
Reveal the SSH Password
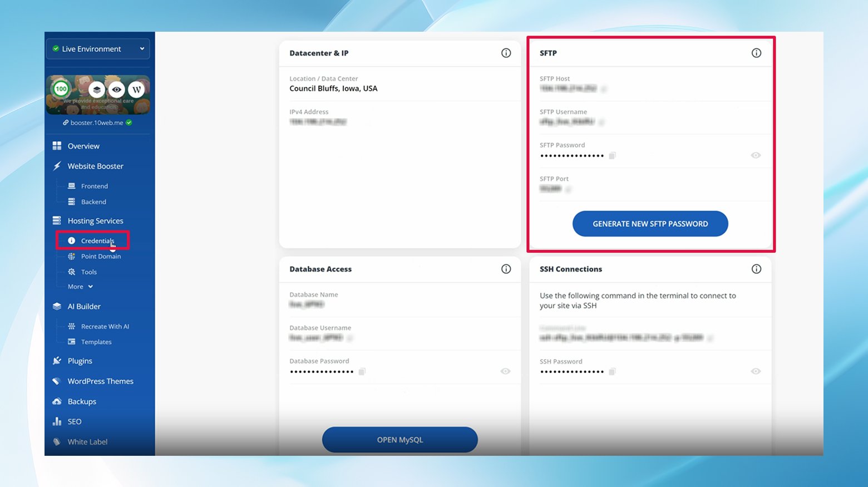click(x=756, y=371)
